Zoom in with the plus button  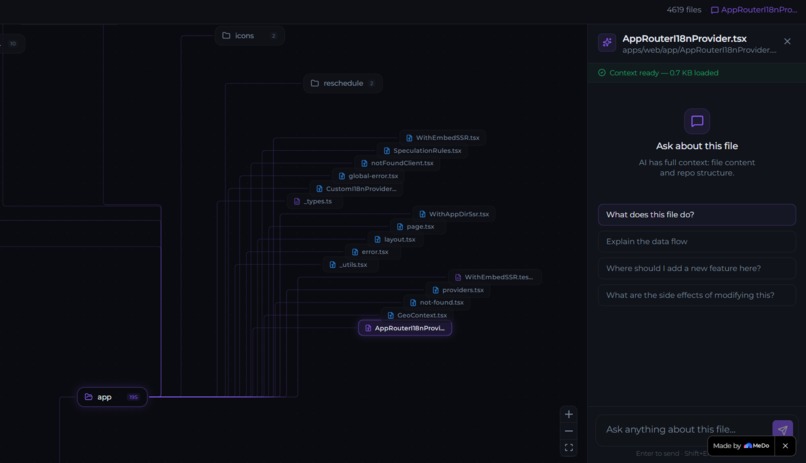(569, 414)
